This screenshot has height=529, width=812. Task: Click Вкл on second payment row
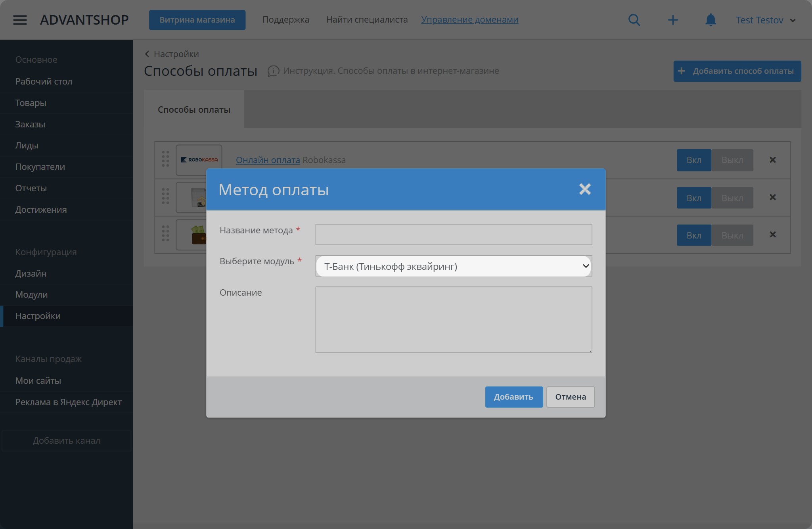click(694, 198)
